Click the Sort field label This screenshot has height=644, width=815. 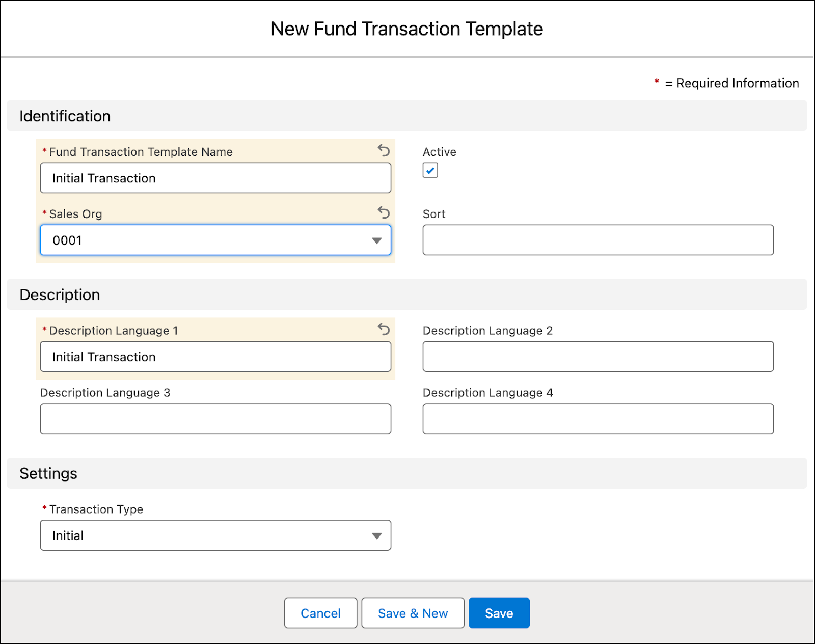tap(434, 214)
